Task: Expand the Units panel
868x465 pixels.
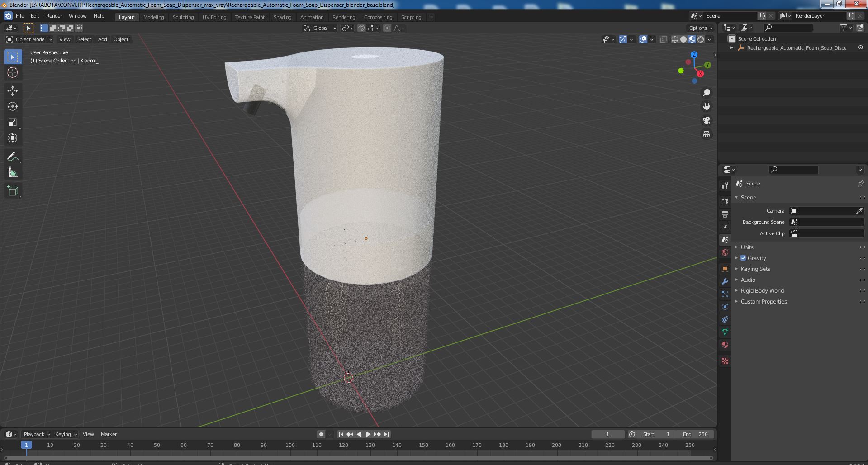Action: (x=747, y=247)
